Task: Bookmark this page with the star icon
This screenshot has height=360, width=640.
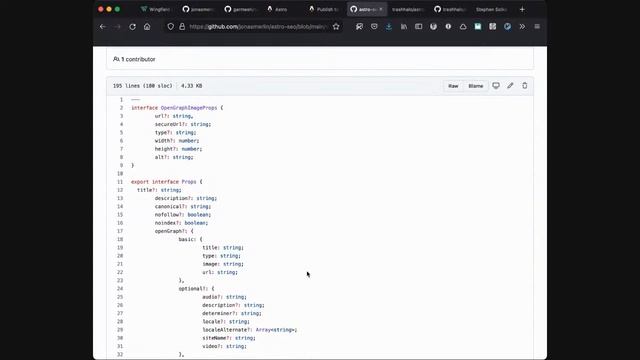Action: click(x=336, y=27)
